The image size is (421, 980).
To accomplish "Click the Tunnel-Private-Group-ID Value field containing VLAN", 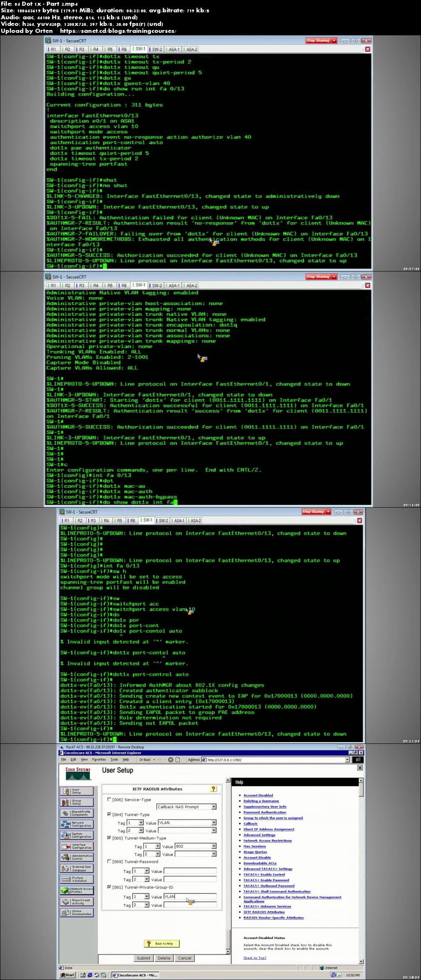I will (x=190, y=897).
